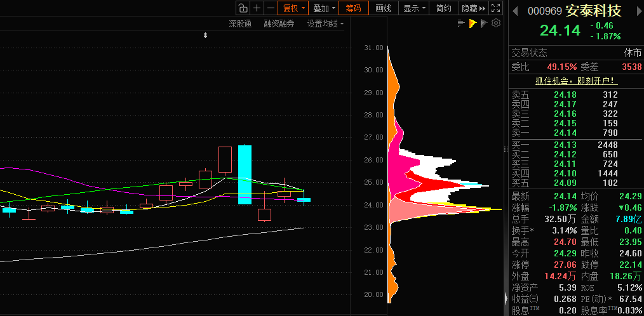Image resolution: width=644 pixels, height=316 pixels.
Task: Click the 委比 value 49.15%
Action: 562,67
